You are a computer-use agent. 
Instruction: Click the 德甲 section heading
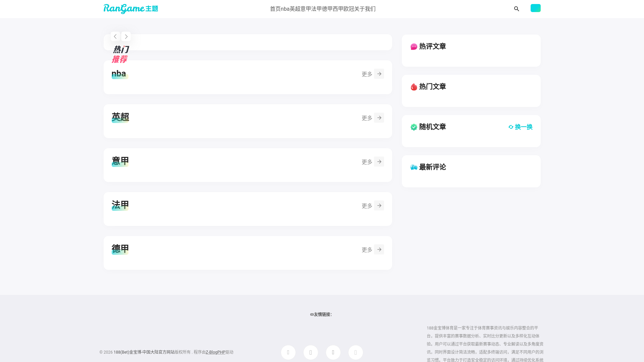(120, 249)
